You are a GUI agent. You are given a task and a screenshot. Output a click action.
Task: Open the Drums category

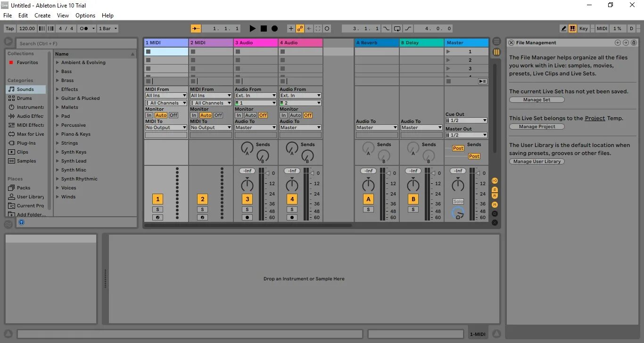[x=25, y=98]
